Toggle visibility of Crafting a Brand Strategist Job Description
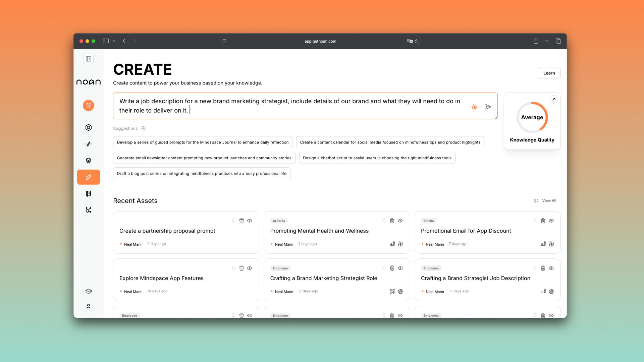The height and width of the screenshot is (362, 644). point(551,268)
